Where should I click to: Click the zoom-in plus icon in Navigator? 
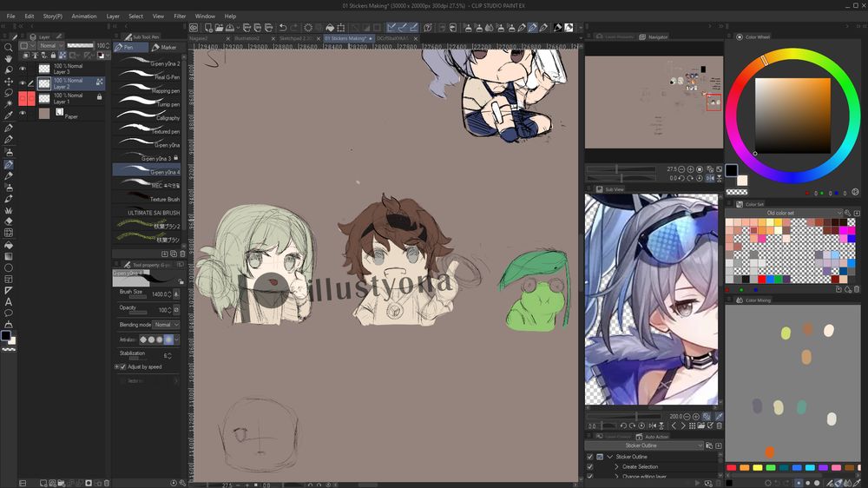point(691,169)
